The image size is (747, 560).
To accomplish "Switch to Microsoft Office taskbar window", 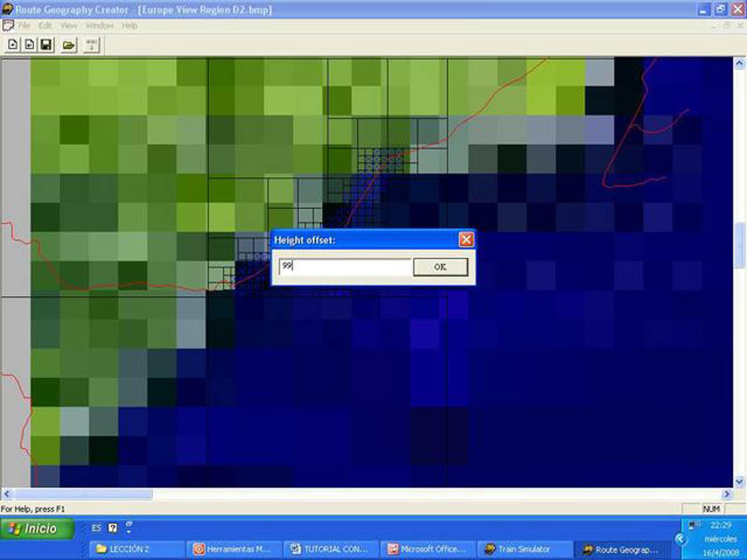I will [x=427, y=549].
